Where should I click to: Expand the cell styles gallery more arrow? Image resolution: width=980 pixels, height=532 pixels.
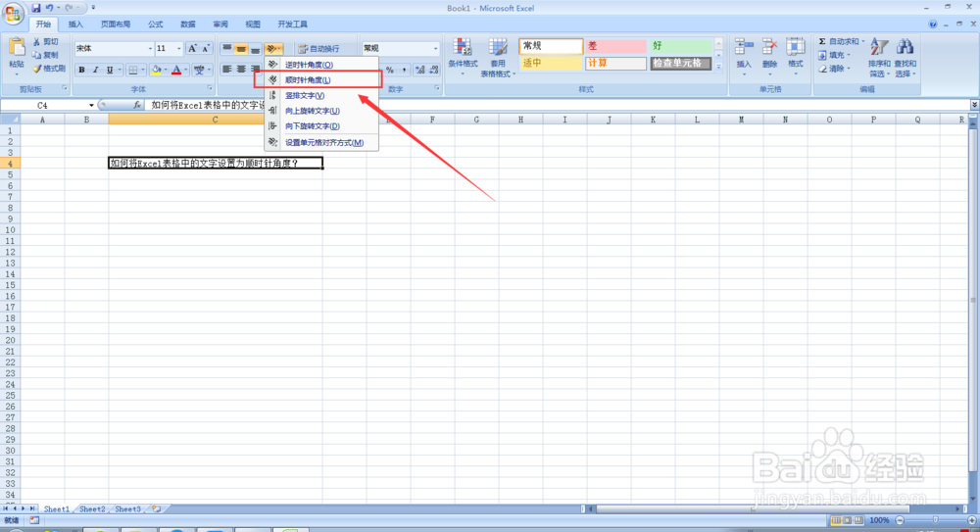coord(718,67)
